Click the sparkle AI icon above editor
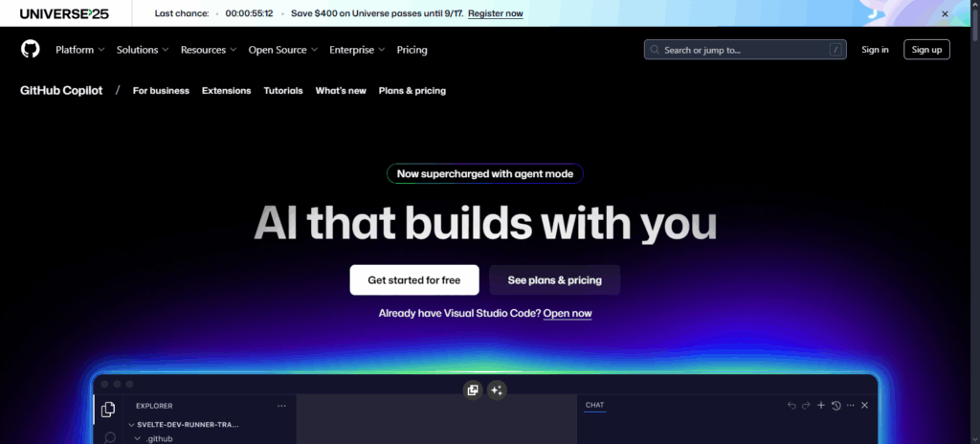The height and width of the screenshot is (444, 980). point(497,390)
